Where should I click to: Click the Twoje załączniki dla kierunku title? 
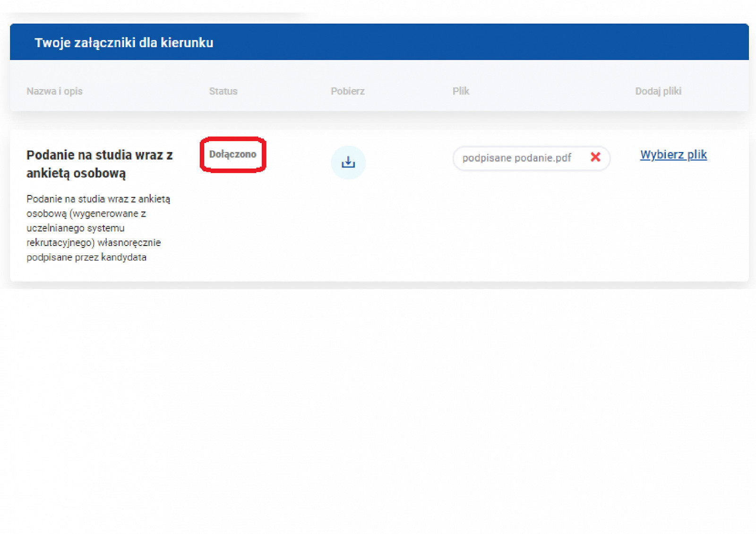pyautogui.click(x=124, y=42)
